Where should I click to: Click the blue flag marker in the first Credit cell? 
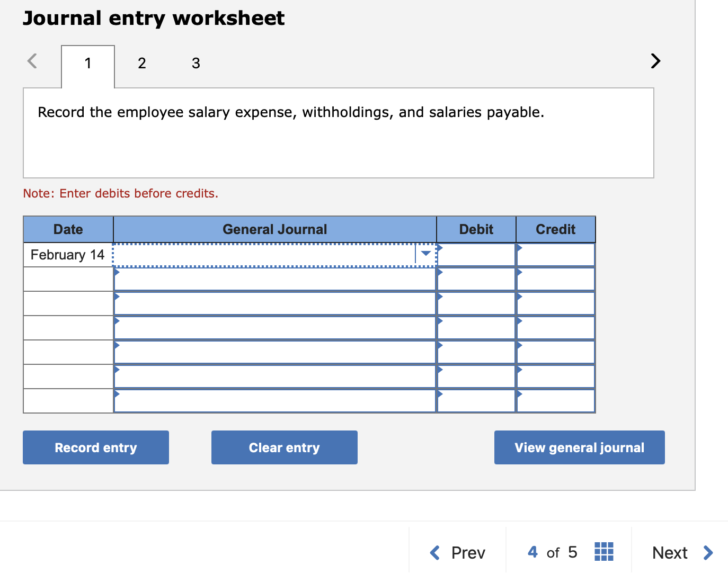tap(519, 248)
